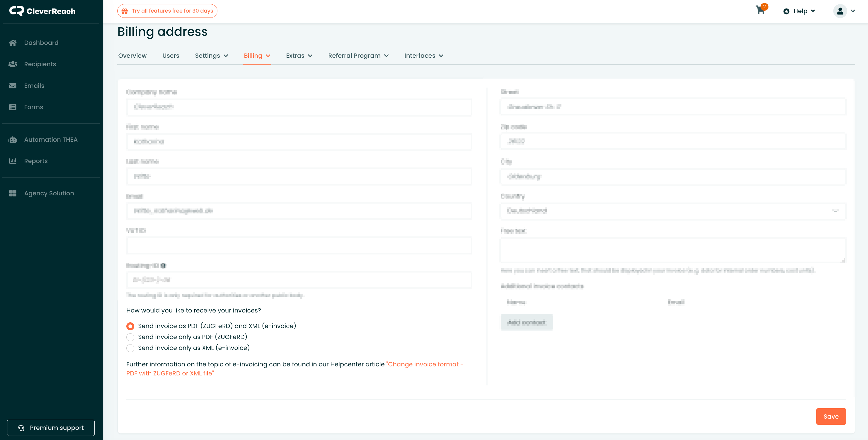Select invoice only as XML (e-invoice)

coord(130,348)
